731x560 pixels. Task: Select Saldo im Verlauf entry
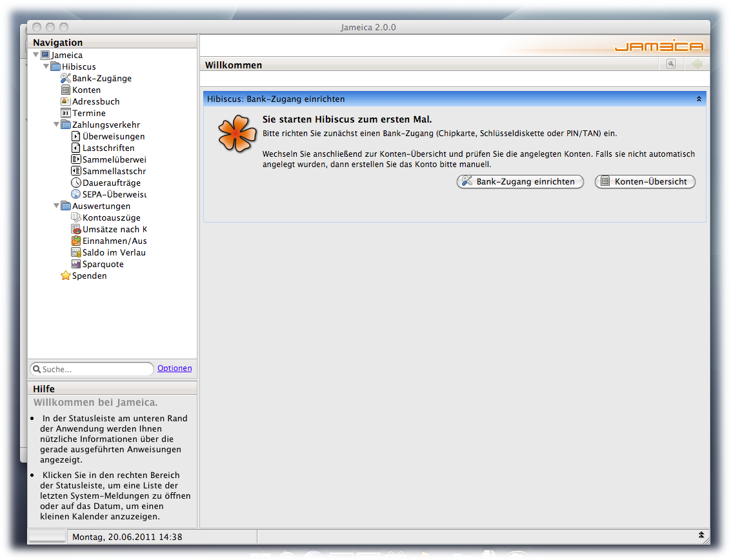(x=114, y=252)
